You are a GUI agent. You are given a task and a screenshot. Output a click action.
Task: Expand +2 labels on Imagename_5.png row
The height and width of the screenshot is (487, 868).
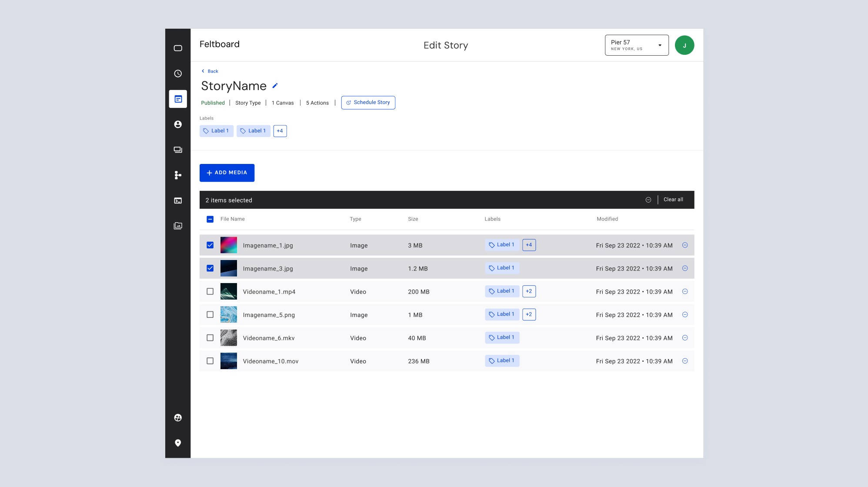pos(529,314)
